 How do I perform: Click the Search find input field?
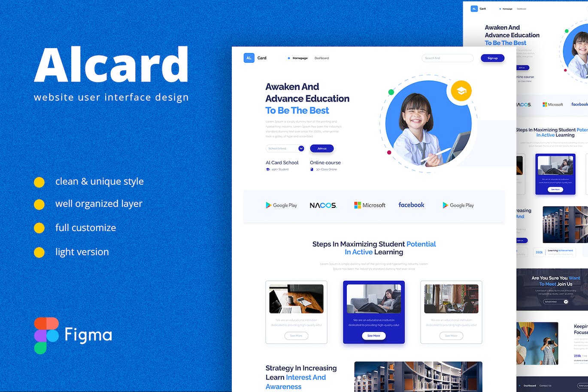(448, 58)
